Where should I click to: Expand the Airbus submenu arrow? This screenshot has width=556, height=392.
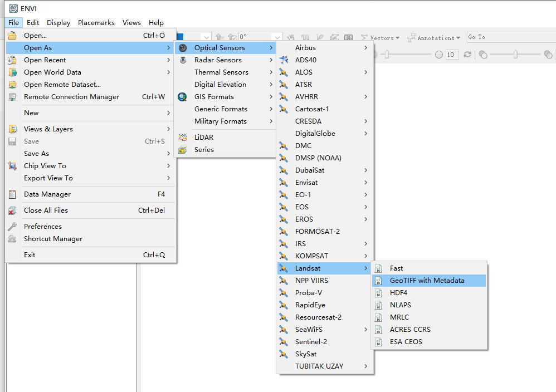(x=365, y=48)
